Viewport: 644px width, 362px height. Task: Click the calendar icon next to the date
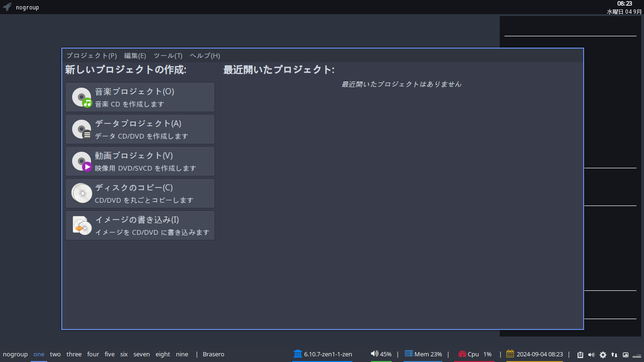[x=510, y=354]
